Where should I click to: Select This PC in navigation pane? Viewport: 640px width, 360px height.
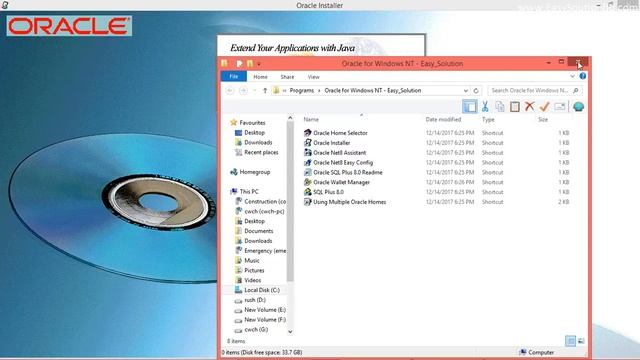pos(244,191)
